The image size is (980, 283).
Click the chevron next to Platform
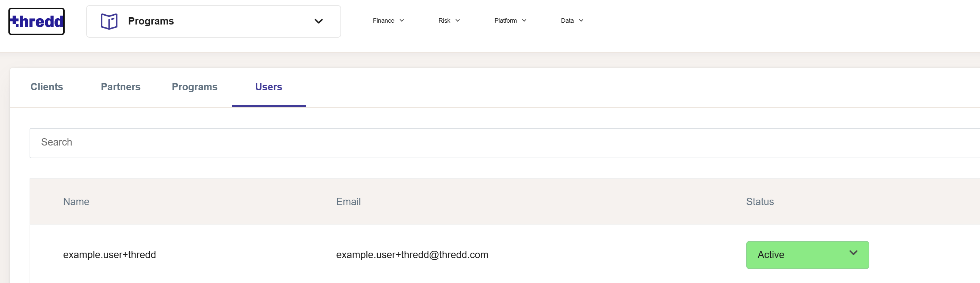524,20
